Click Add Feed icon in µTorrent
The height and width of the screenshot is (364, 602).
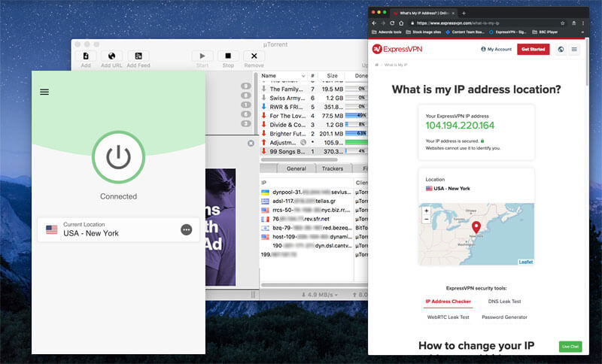pyautogui.click(x=138, y=56)
